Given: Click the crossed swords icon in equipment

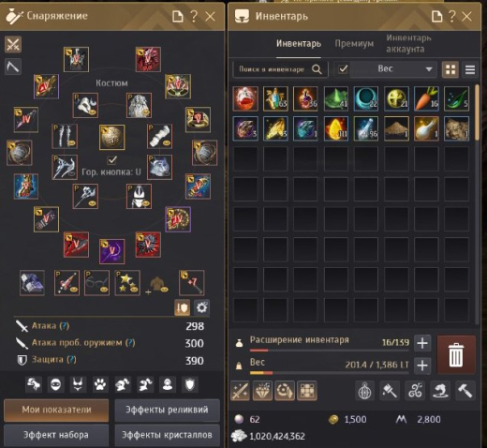Looking at the screenshot, I should point(13,44).
